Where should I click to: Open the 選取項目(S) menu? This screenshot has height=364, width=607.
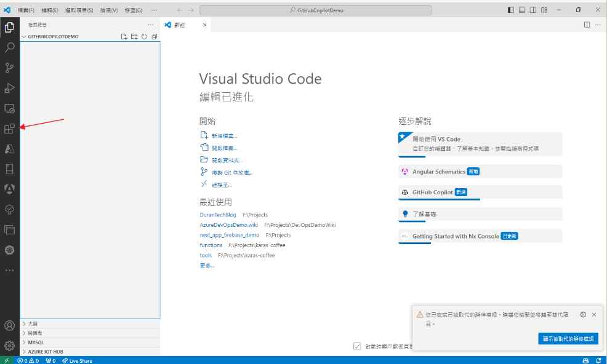coord(79,10)
